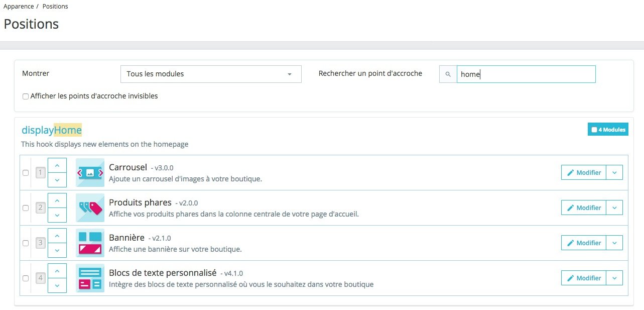Select the Produits phares row checkbox
Image resolution: width=644 pixels, height=310 pixels.
point(26,208)
